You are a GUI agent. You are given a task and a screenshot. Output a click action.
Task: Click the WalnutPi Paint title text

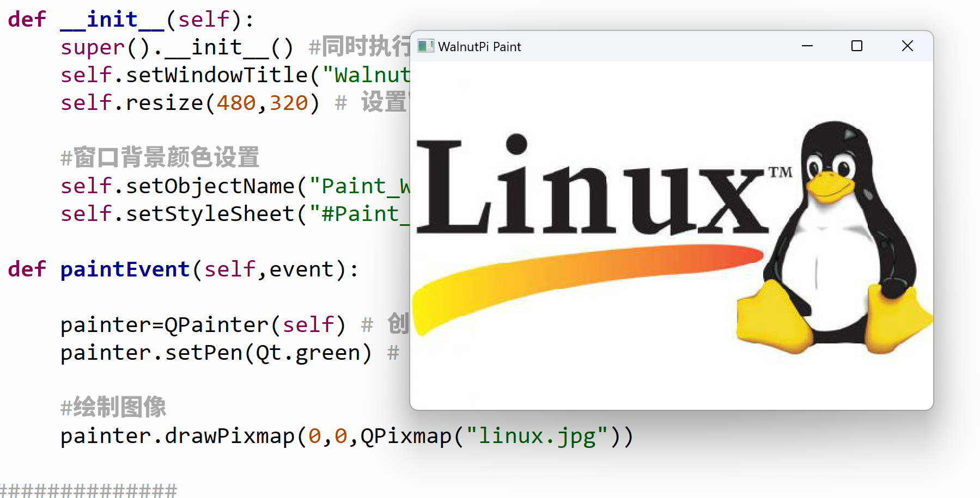click(x=479, y=47)
